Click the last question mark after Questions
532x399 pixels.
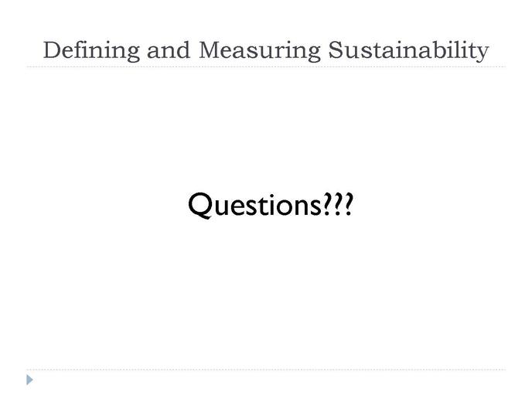tap(349, 204)
